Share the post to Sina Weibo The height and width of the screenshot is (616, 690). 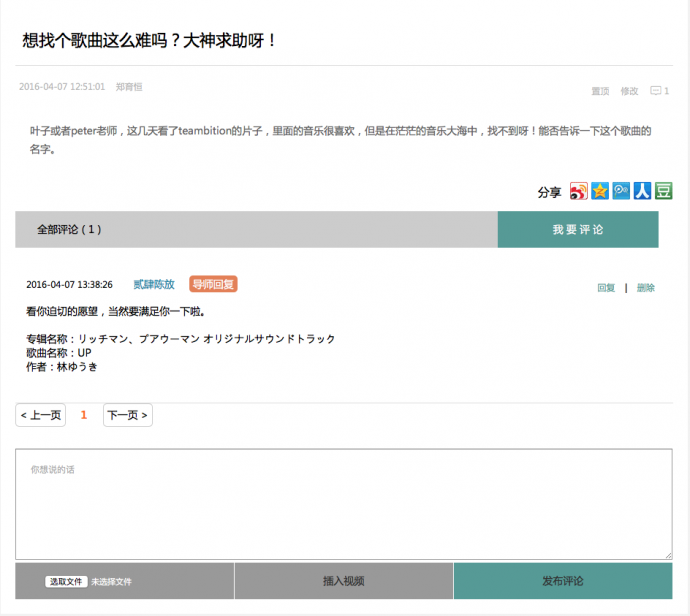[579, 191]
